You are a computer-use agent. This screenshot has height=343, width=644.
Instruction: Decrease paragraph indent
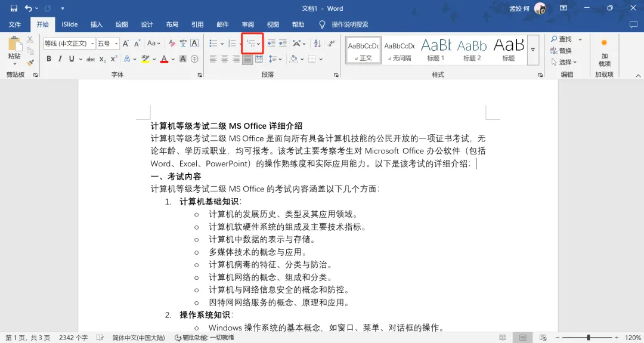coord(271,43)
